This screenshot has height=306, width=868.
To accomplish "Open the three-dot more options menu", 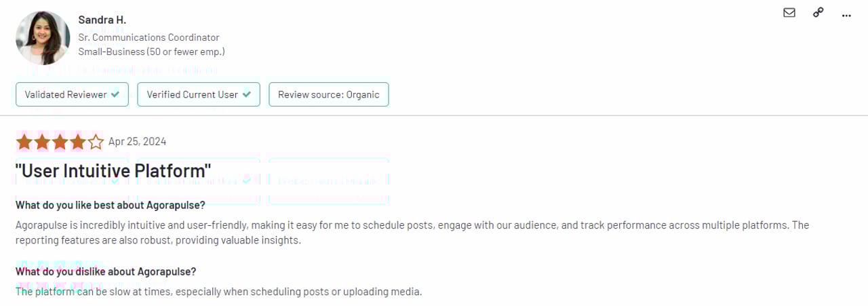I will pyautogui.click(x=846, y=15).
